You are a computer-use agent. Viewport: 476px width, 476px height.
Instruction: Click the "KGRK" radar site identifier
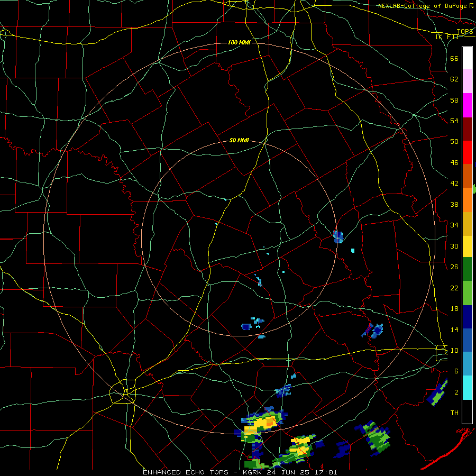(x=253, y=472)
